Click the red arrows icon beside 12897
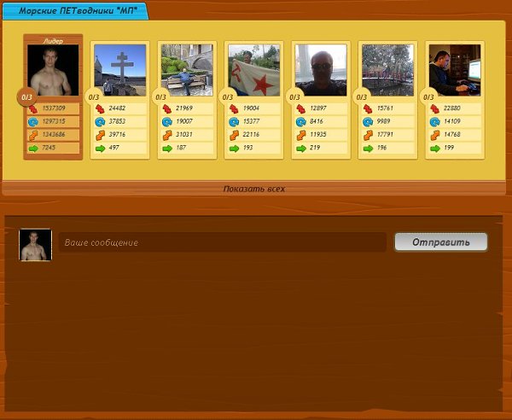 (x=300, y=108)
